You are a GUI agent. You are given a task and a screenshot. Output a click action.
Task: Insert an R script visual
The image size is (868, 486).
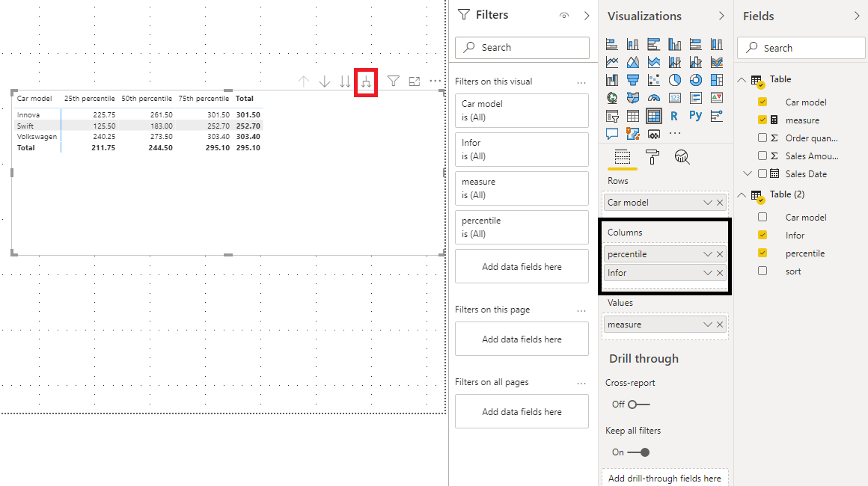(x=673, y=116)
